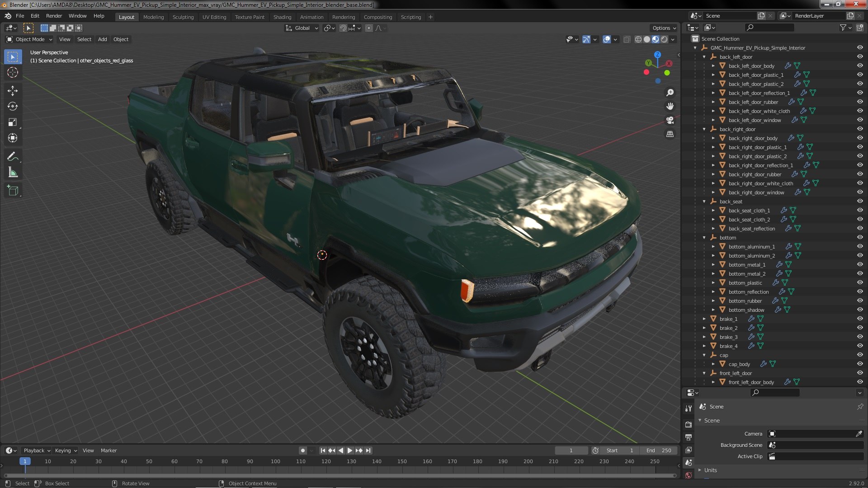Click the zoom viewport magnifier icon
The width and height of the screenshot is (868, 488).
point(670,93)
